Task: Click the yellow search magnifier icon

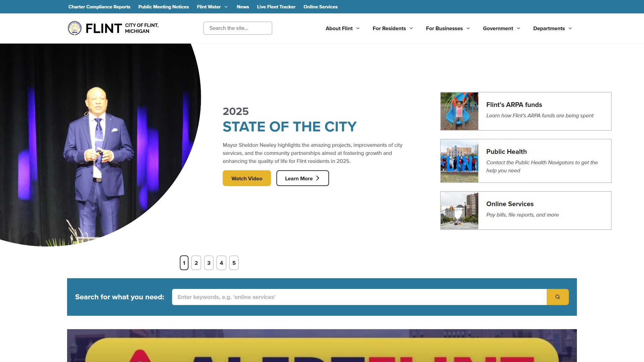Action: click(557, 297)
